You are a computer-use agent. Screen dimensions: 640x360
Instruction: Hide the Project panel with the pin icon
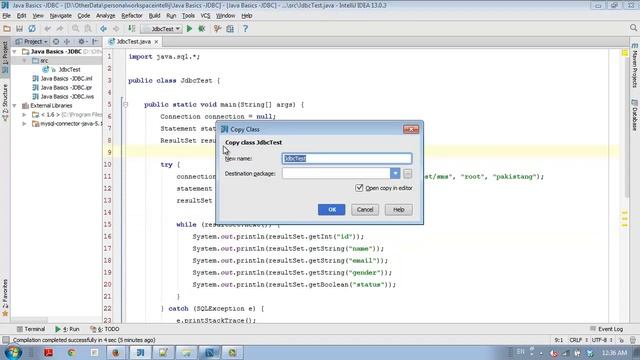95,42
